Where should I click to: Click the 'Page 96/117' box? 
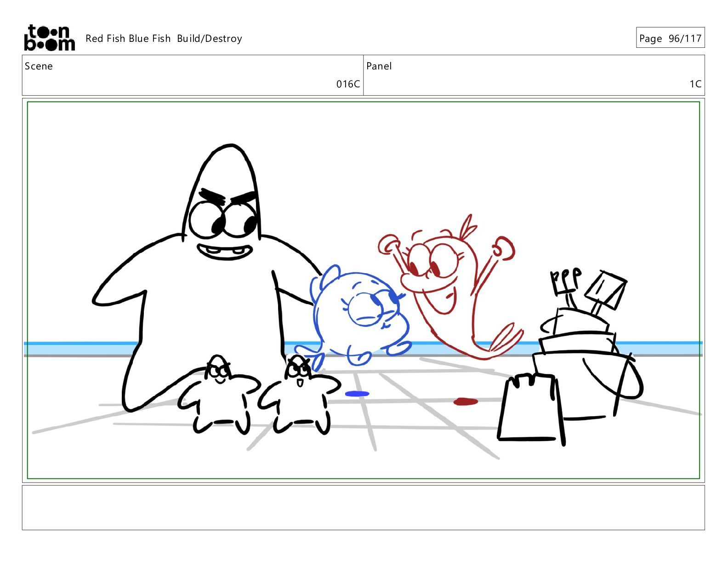(x=670, y=38)
